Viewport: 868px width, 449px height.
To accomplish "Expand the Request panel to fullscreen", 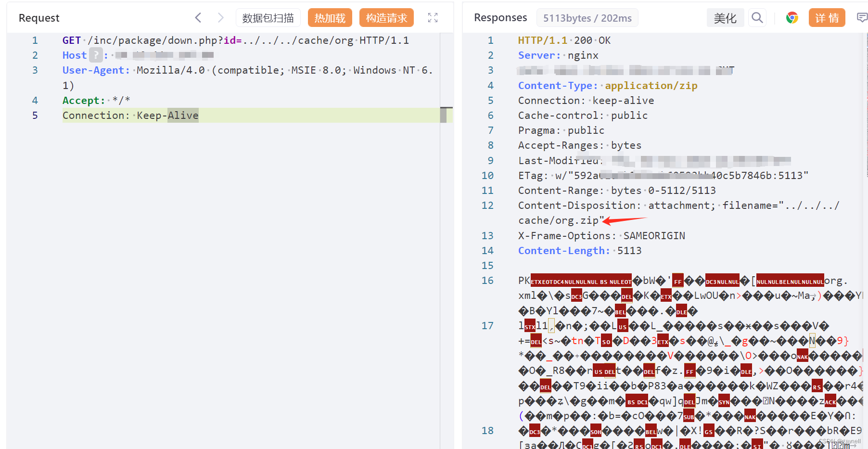I will pos(433,18).
